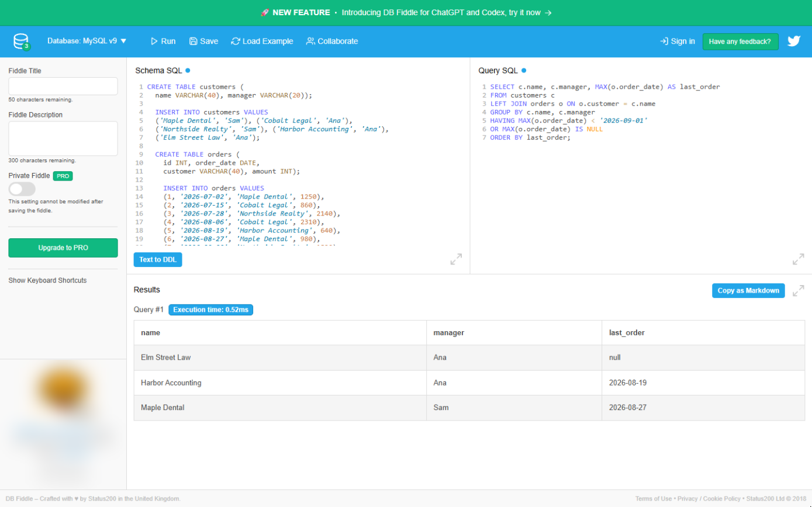Toggle the Private Fiddle switch
The image size is (812, 507).
point(22,189)
